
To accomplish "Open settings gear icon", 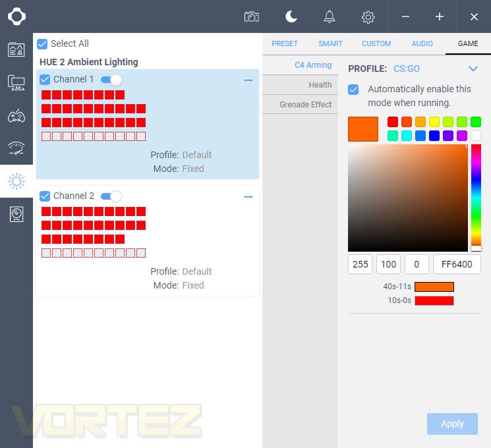I will point(368,17).
